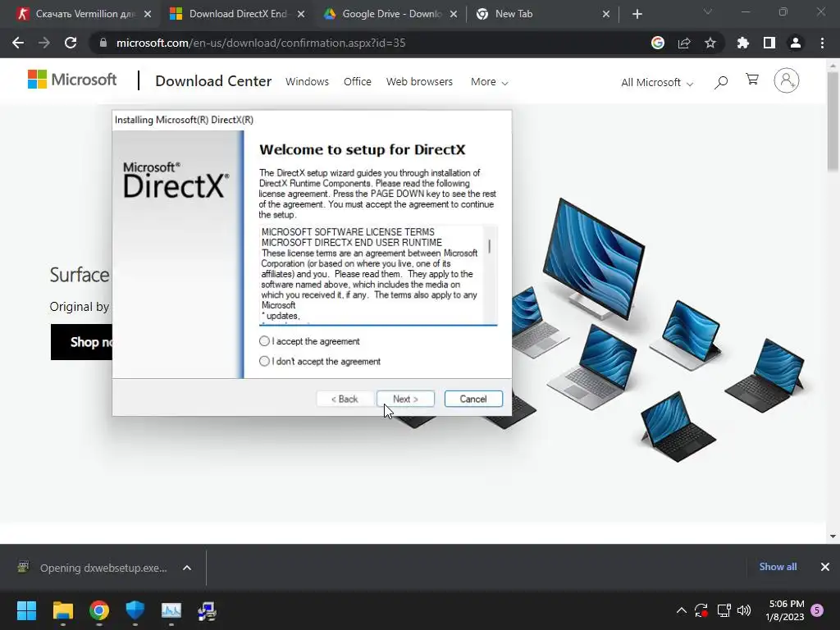
Task: Click the sync tray icon
Action: point(701,610)
